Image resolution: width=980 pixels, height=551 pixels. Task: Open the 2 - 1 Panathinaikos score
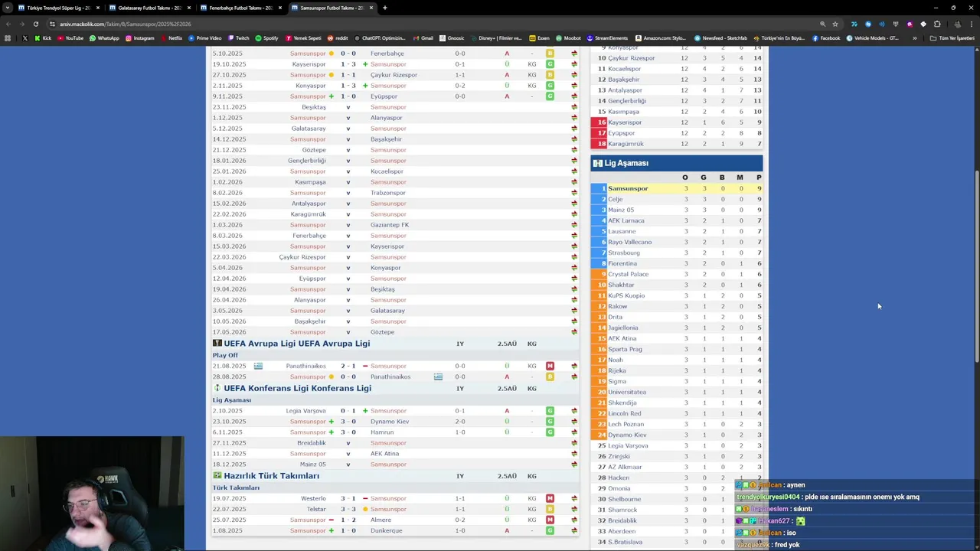348,366
